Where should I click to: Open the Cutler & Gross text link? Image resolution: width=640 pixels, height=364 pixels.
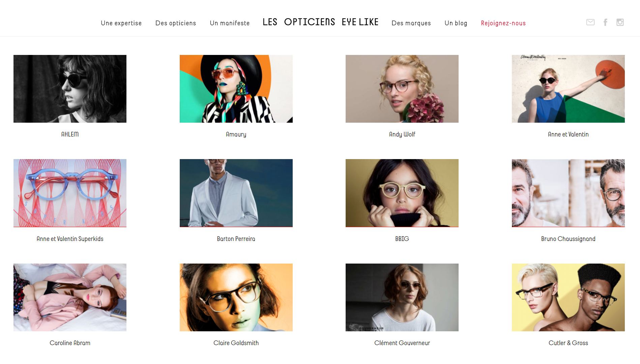(x=568, y=343)
